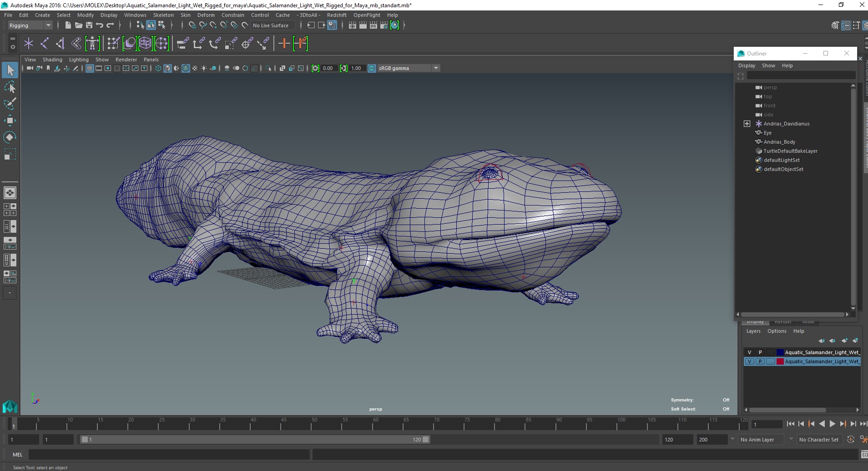The height and width of the screenshot is (471, 868).
Task: Toggle visibility V of the blue layer
Action: [749, 352]
